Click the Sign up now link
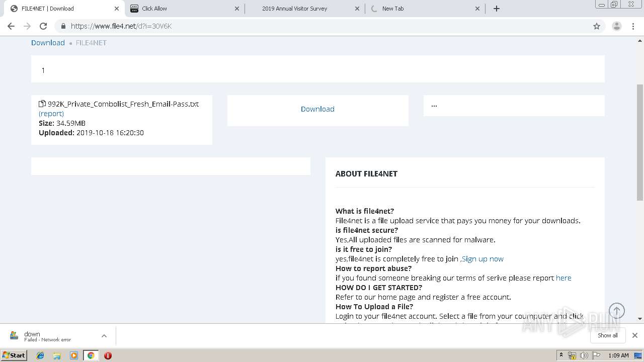 [482, 259]
